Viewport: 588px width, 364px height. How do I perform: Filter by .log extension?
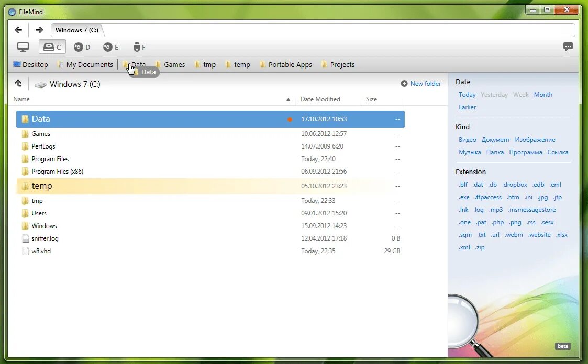(479, 210)
